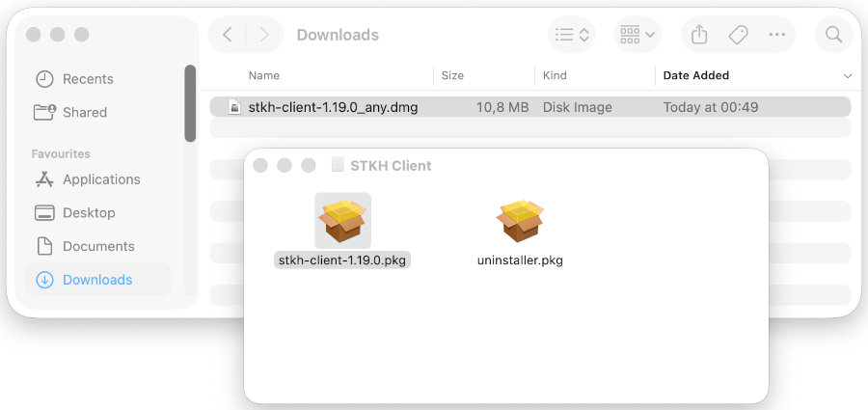The image size is (868, 410).
Task: Select Shared in the sidebar
Action: [x=85, y=112]
